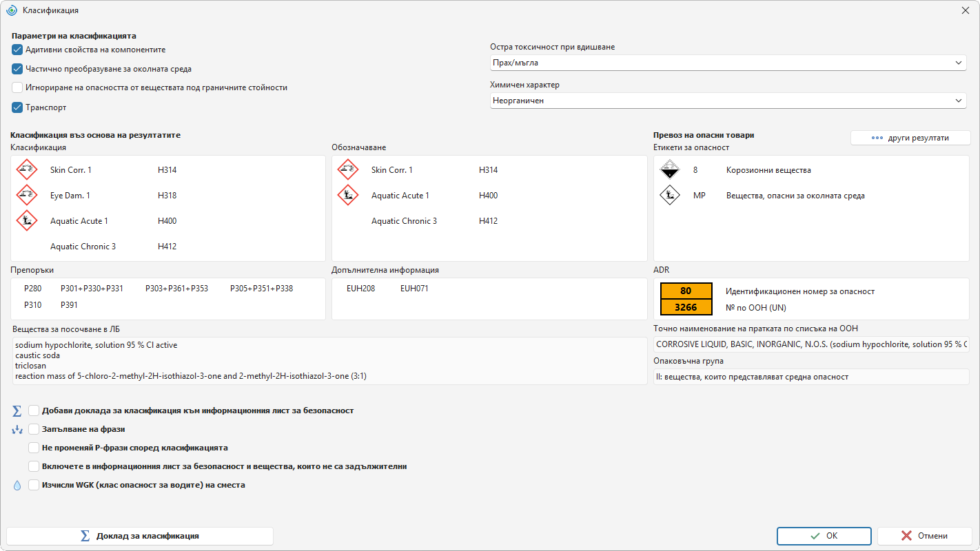Click the corrosion pictogram beside Skin Corr. 1 classification
Screen dimensions: 980x551
tap(27, 169)
